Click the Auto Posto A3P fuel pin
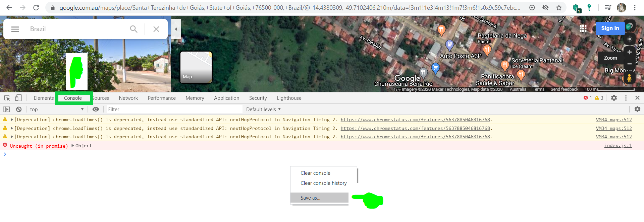 (449, 45)
